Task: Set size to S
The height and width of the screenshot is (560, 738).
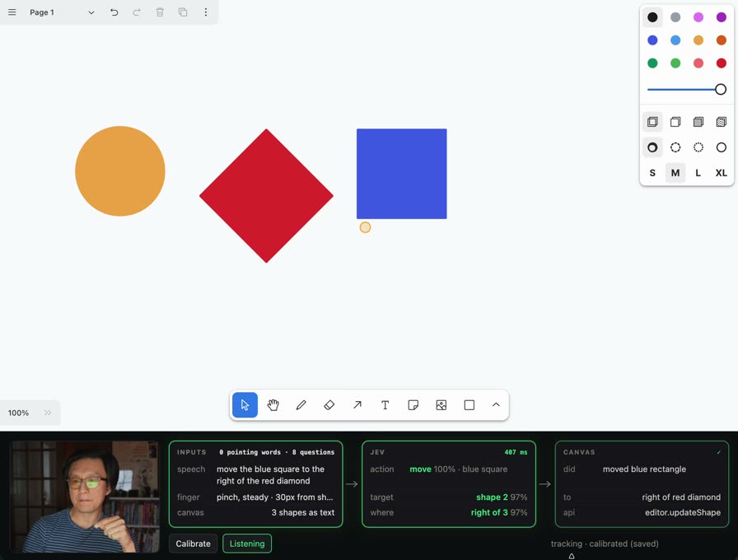Action: 652,173
